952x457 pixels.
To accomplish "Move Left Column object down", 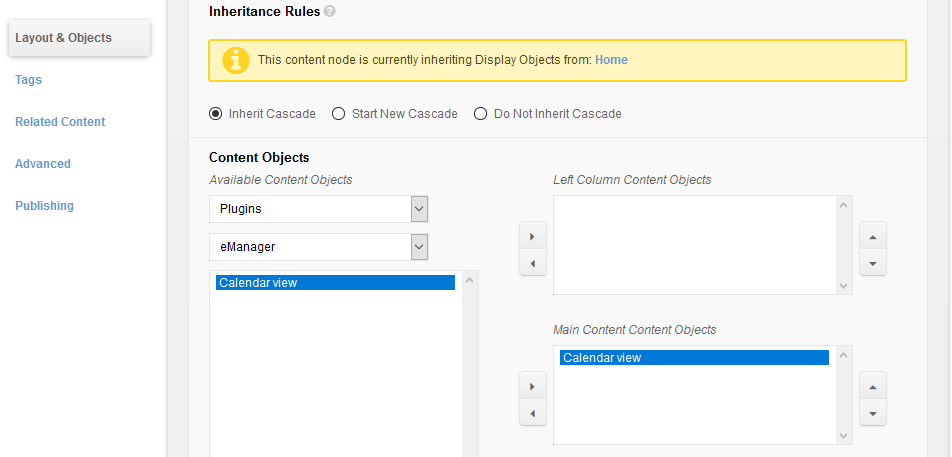I will coord(873,263).
